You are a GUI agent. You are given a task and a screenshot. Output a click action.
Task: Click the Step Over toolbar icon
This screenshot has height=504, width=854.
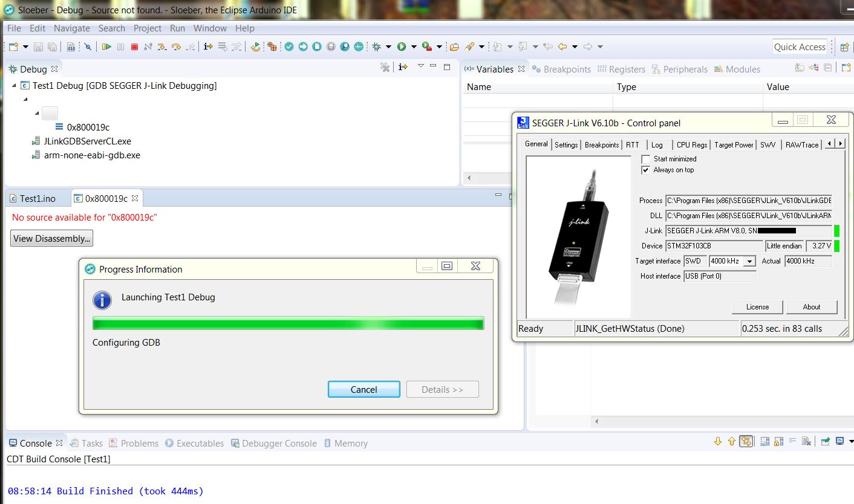[x=176, y=47]
